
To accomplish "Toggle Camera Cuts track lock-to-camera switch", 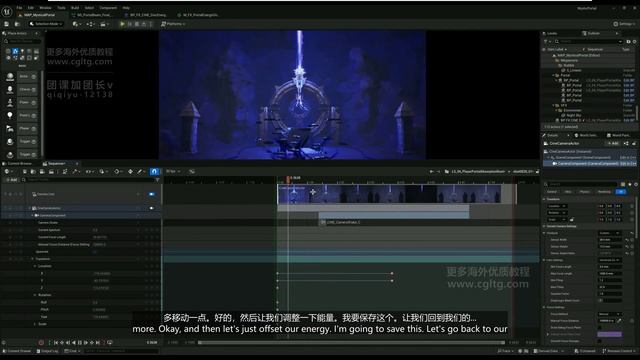I will [x=151, y=194].
